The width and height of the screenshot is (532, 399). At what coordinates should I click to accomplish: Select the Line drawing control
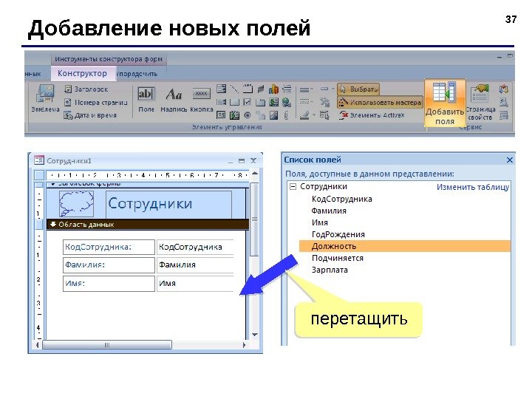(x=234, y=89)
